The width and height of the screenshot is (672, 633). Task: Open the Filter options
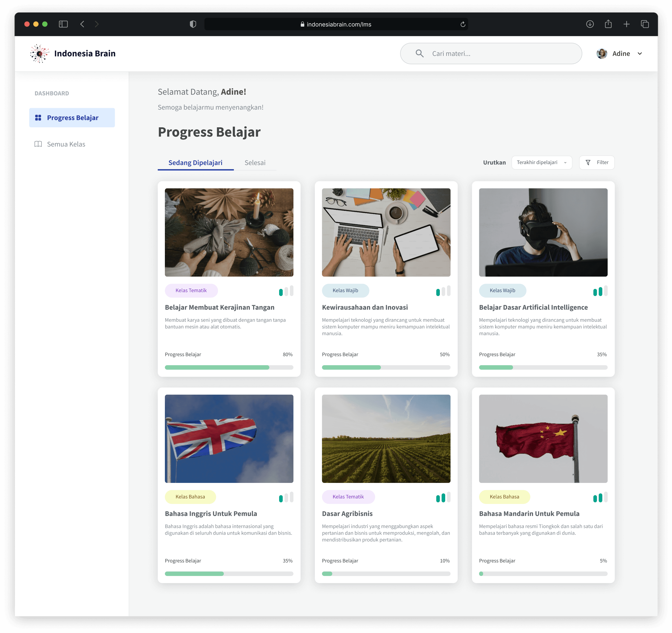(597, 163)
